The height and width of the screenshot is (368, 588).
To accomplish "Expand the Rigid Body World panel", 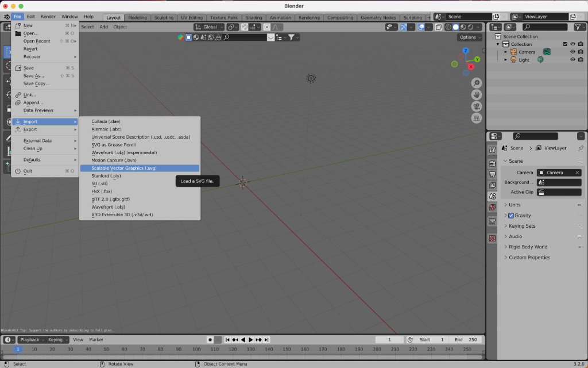I will [x=528, y=247].
